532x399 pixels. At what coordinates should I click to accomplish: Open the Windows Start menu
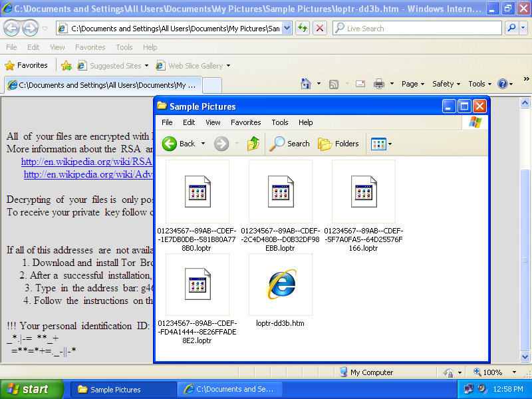coord(32,389)
